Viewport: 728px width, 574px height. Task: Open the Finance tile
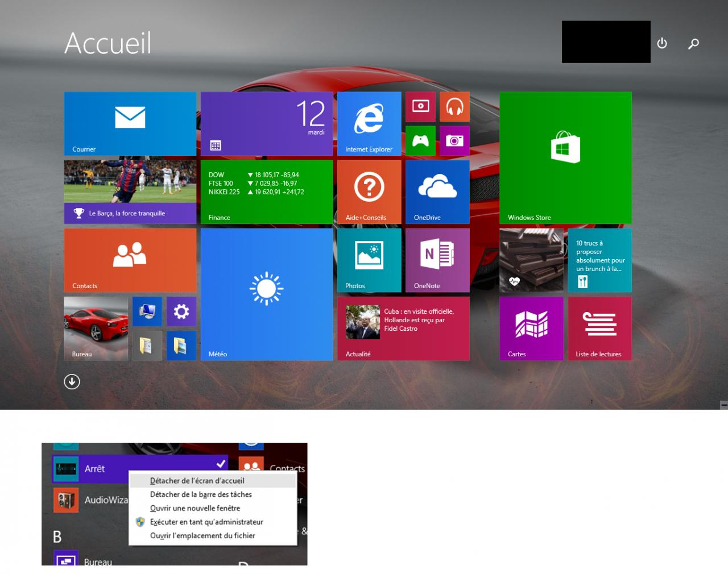[x=267, y=192]
